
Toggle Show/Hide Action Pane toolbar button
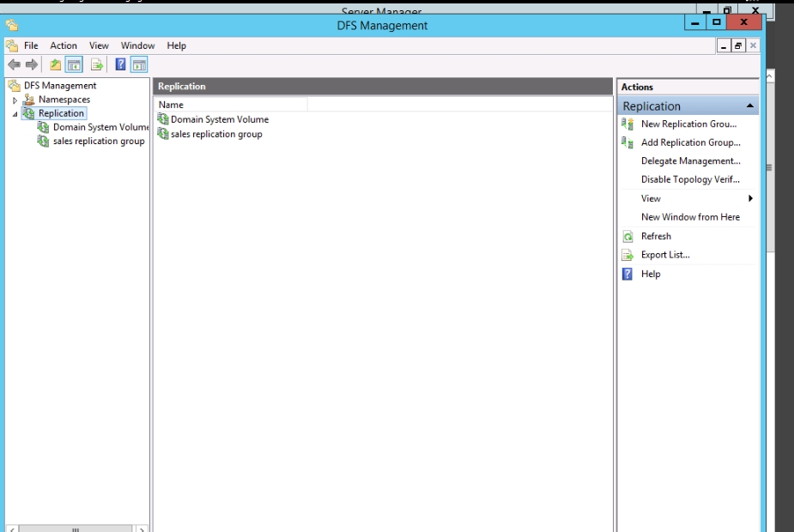point(139,64)
